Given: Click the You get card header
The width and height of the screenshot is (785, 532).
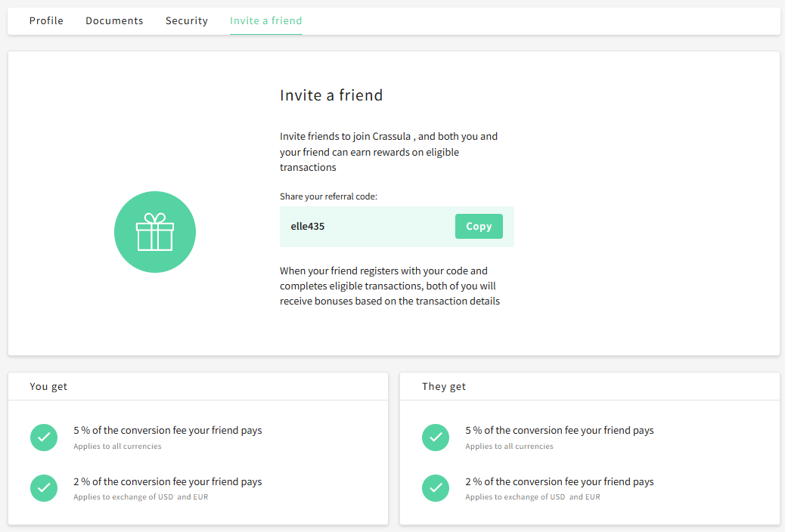Looking at the screenshot, I should (48, 386).
